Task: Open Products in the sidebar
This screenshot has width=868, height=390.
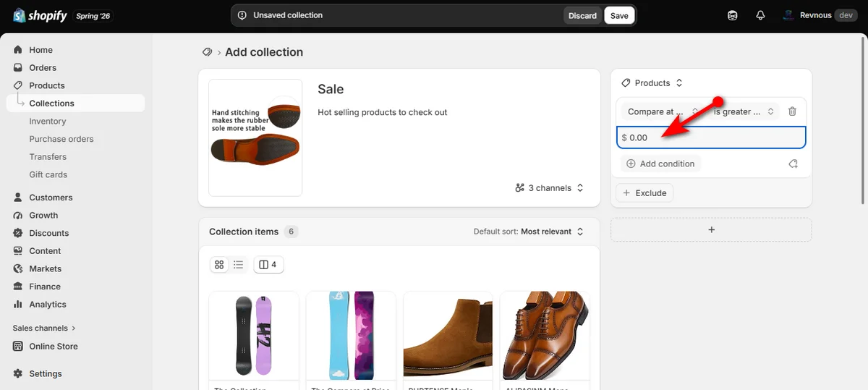Action: (x=47, y=85)
